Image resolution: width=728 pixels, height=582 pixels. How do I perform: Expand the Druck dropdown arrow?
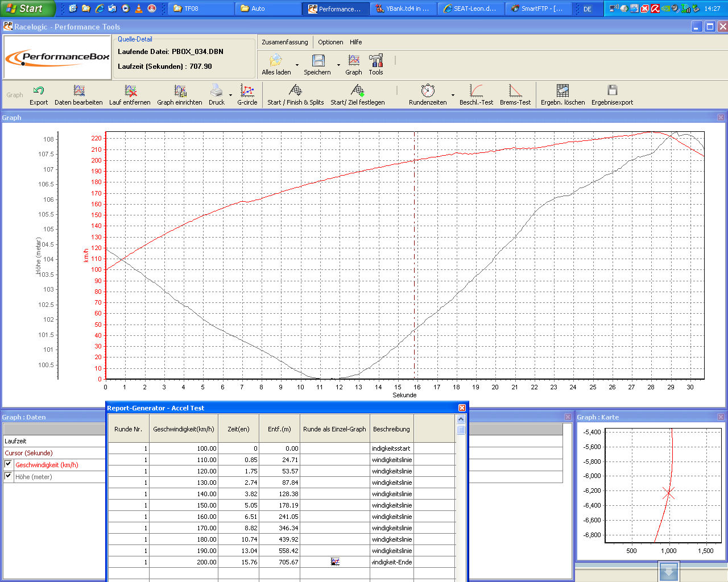[x=230, y=95]
